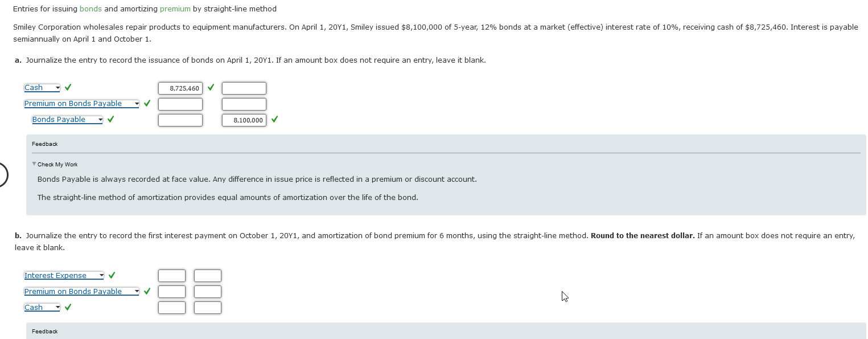This screenshot has height=339, width=868.
Task: Click the checkmark after the 8,100,000 credit amount
Action: coord(274,120)
